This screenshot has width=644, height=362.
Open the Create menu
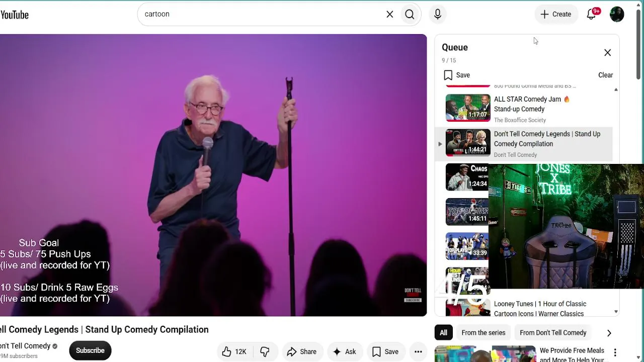[x=556, y=14]
